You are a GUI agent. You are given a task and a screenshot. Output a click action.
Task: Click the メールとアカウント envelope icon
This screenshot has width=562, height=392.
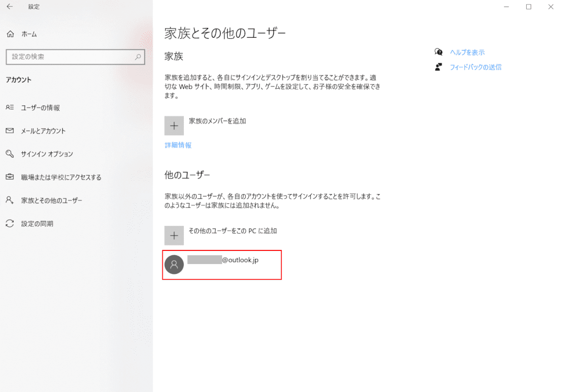tap(10, 131)
